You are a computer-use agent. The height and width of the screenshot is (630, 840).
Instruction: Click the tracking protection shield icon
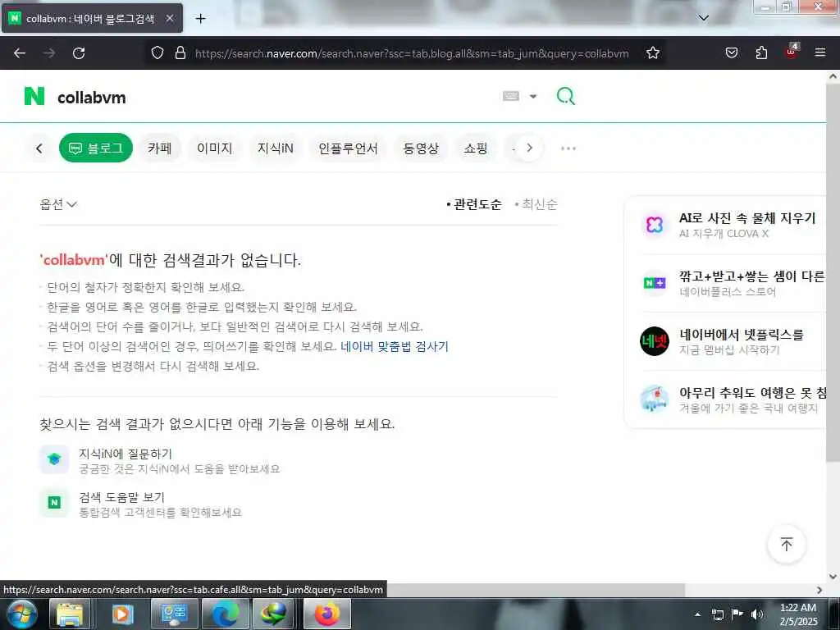pyautogui.click(x=157, y=53)
